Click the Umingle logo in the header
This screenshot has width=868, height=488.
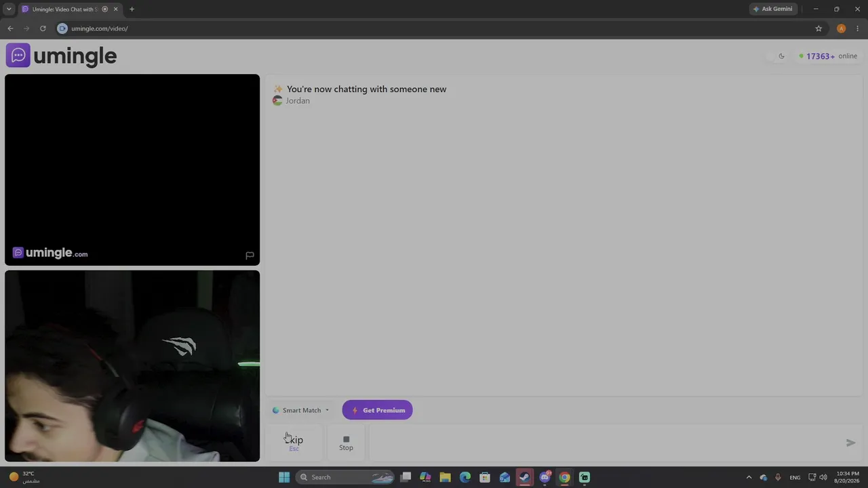pos(62,56)
